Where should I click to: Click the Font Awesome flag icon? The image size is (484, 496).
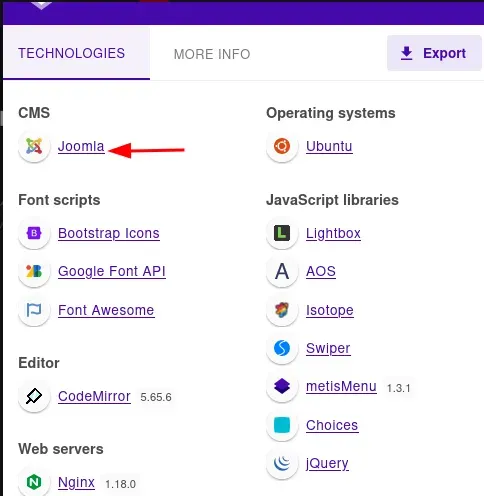[34, 310]
